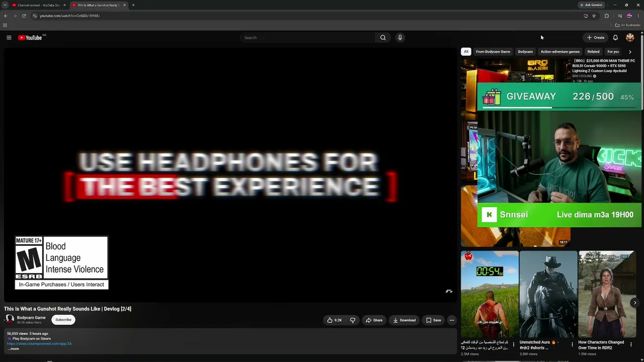
Task: Expand the tab search dropdown
Action: tap(5, 5)
